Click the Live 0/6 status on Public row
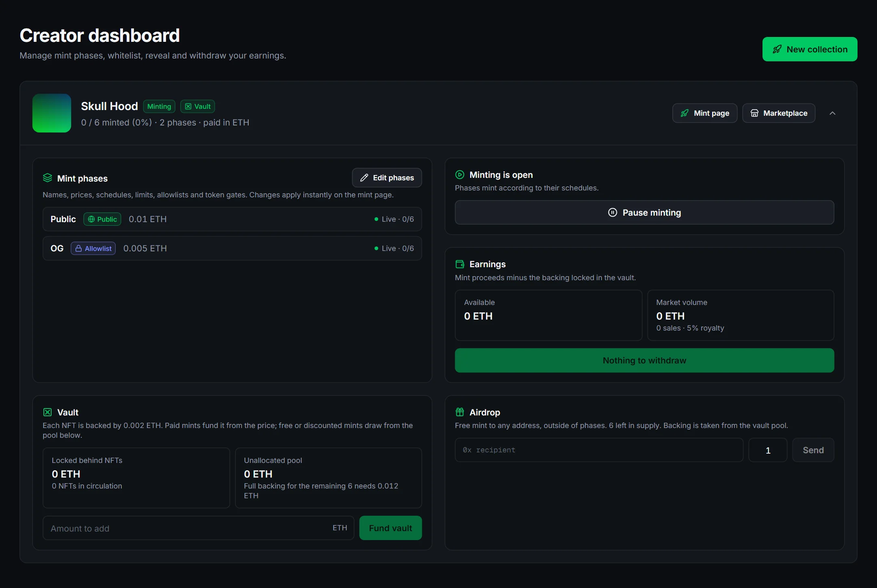Viewport: 877px width, 588px height. pyautogui.click(x=394, y=219)
